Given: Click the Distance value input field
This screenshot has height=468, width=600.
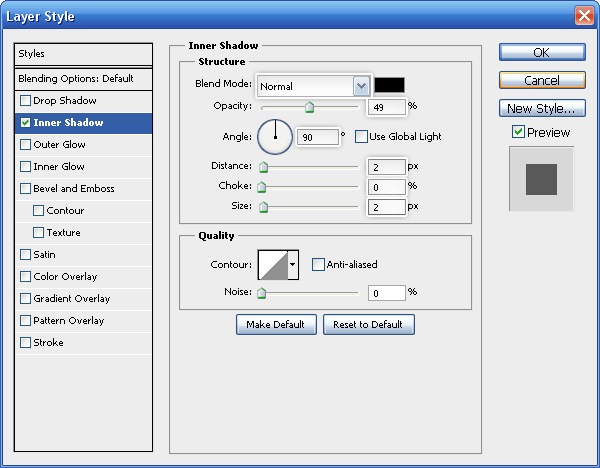Looking at the screenshot, I should pyautogui.click(x=387, y=167).
